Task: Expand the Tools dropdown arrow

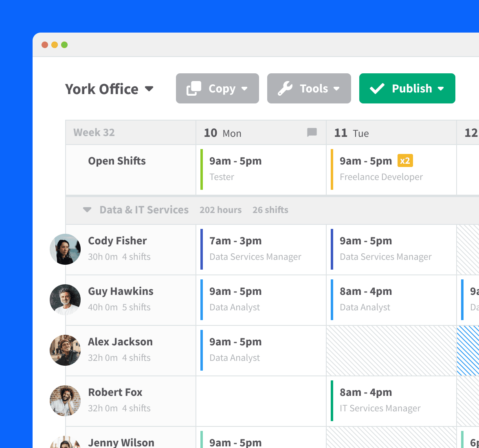Action: tap(336, 89)
